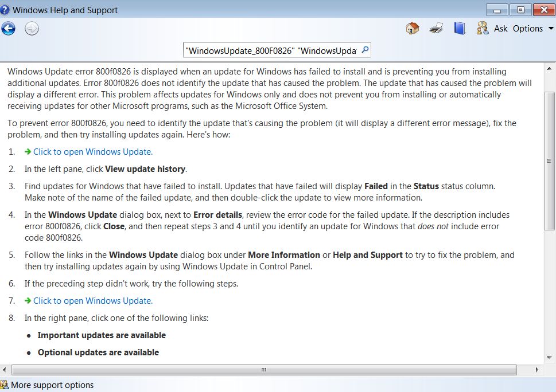Click the vertical scrollbar thumb
The height and width of the screenshot is (392, 556).
(x=549, y=161)
